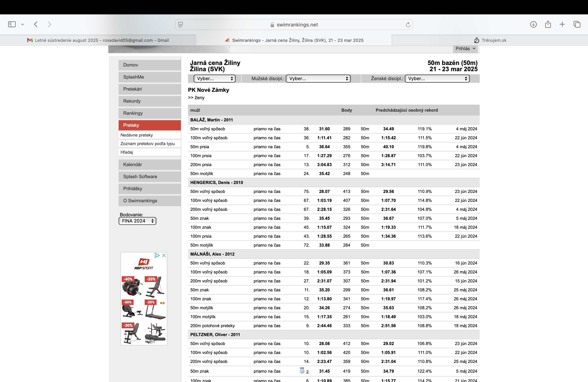
Task: Click the Share icon in toolbar
Action: point(548,24)
